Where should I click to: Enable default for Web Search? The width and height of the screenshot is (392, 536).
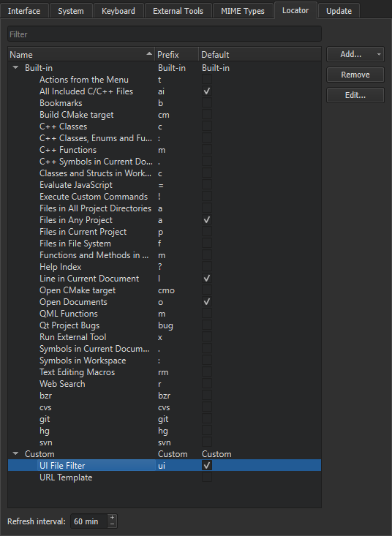click(207, 384)
